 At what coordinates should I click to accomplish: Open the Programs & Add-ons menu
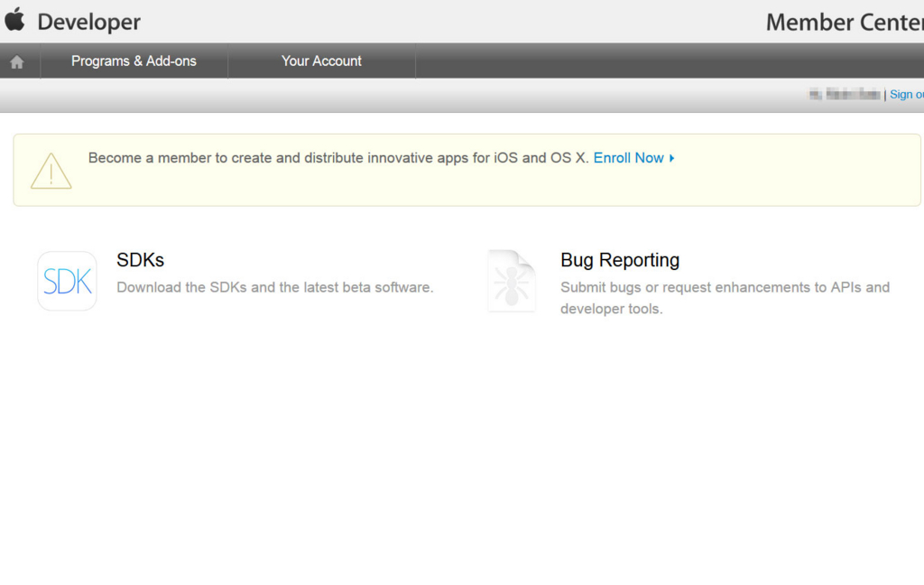pos(134,60)
